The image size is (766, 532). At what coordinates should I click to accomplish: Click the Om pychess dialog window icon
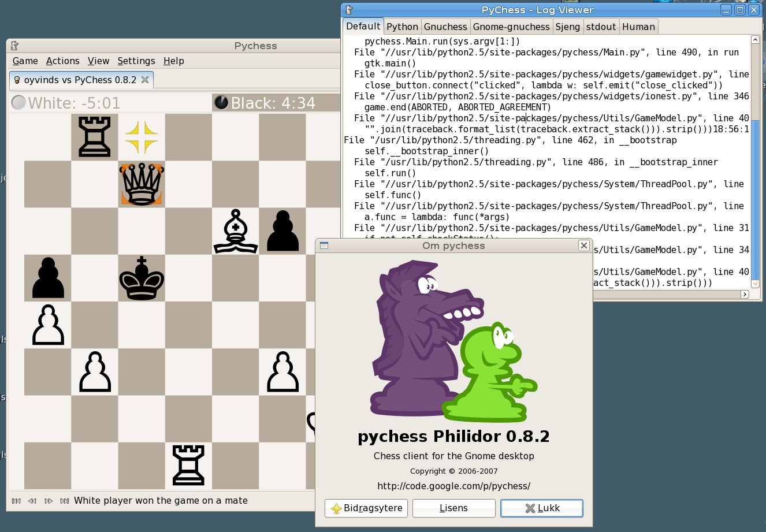pos(324,245)
